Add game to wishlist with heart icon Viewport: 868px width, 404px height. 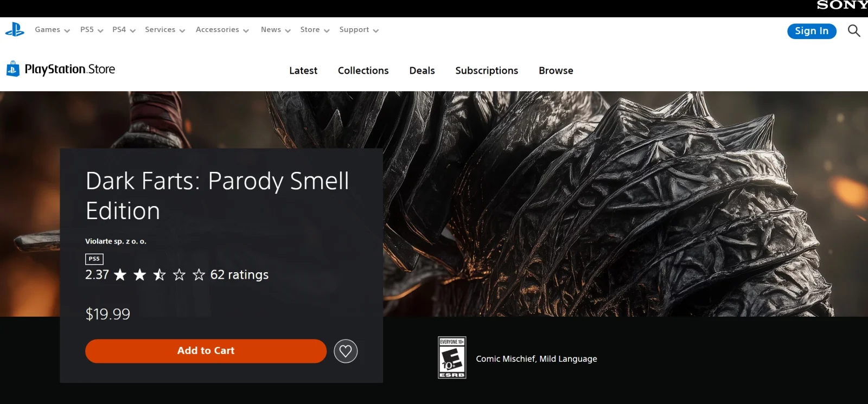[346, 351]
